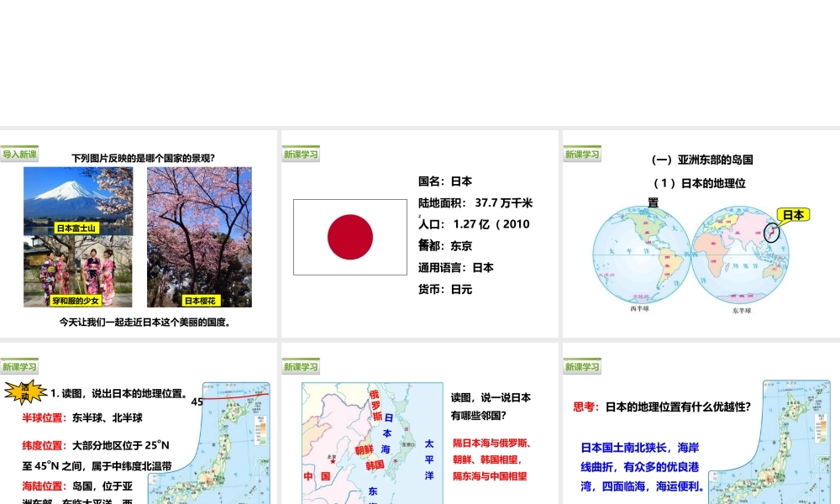The height and width of the screenshot is (504, 840).
Task: Click the question 日本的地理位置有什么优越性?
Action: pyautogui.click(x=678, y=407)
